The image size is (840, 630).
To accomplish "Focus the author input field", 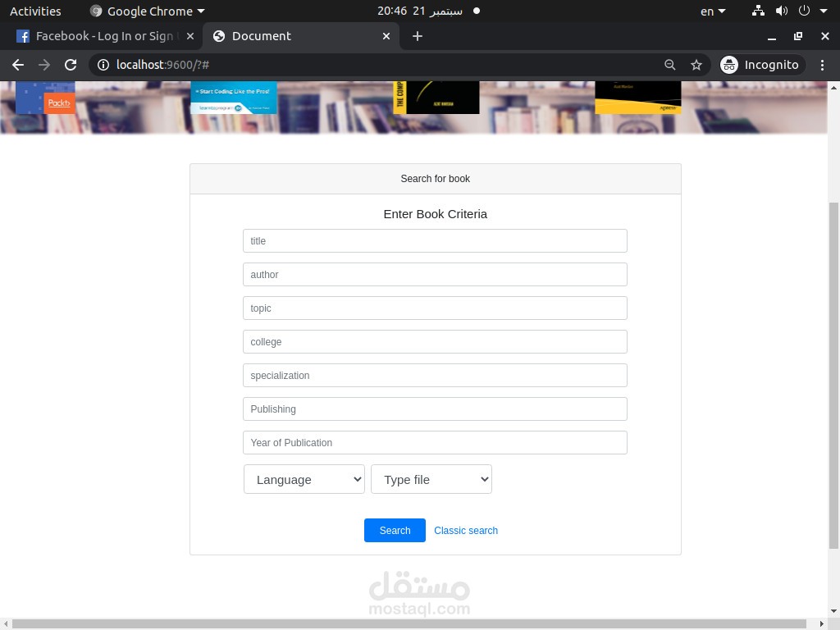I will pyautogui.click(x=435, y=274).
